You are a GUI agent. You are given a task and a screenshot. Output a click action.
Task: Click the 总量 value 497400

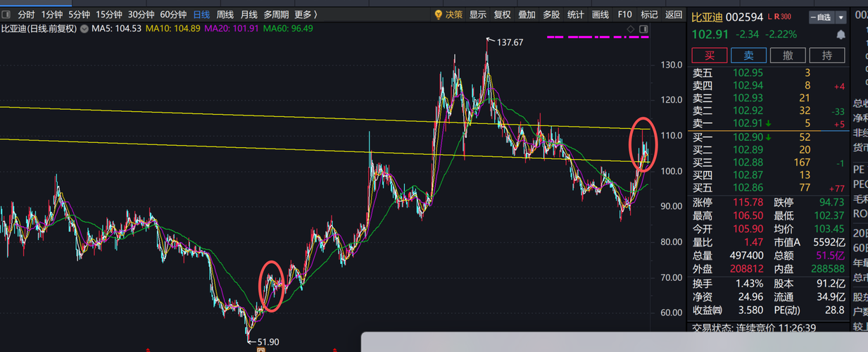pyautogui.click(x=747, y=255)
